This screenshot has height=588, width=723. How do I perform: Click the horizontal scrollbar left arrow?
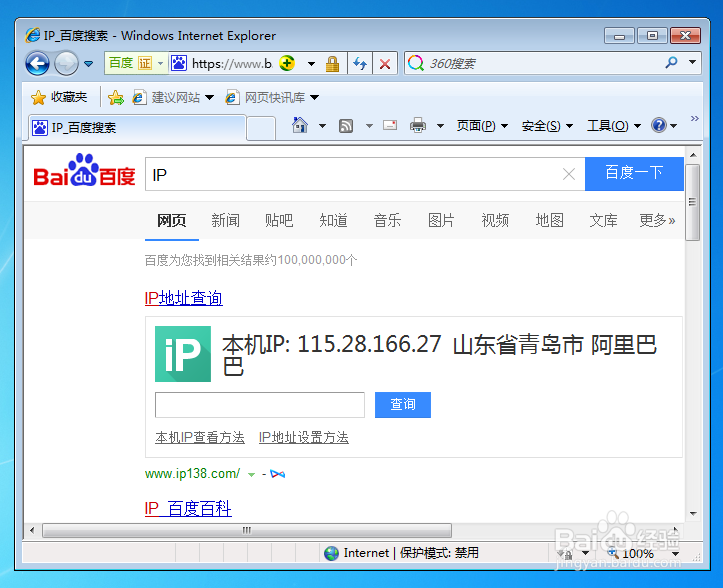coord(32,530)
